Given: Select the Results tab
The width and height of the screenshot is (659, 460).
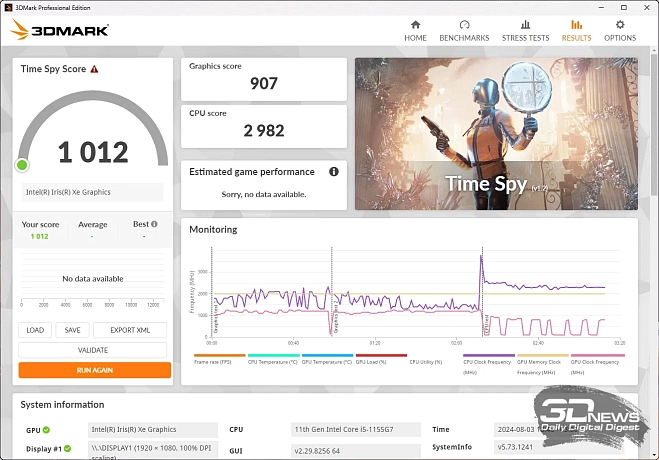Looking at the screenshot, I should tap(576, 31).
